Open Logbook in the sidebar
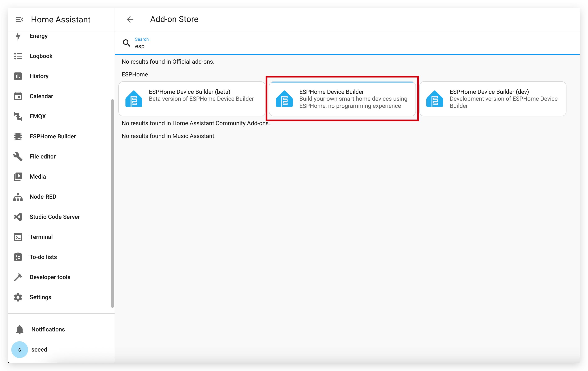 (61, 56)
